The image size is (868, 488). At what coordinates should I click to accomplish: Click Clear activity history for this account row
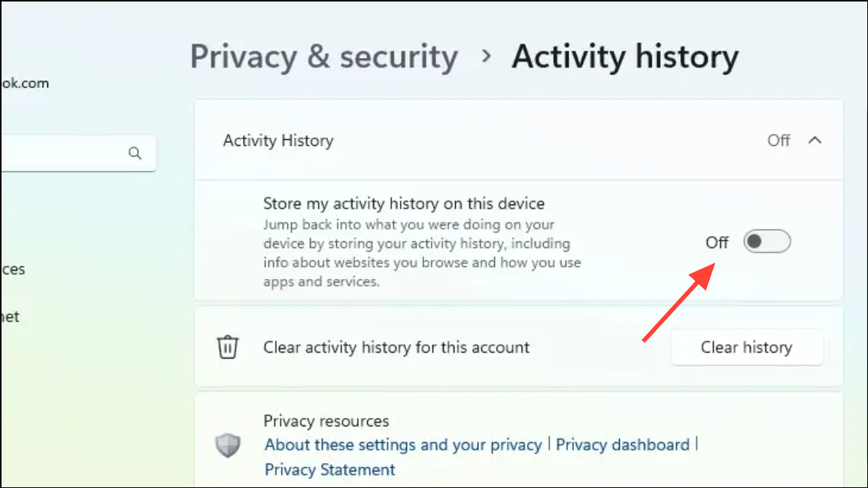[x=396, y=347]
